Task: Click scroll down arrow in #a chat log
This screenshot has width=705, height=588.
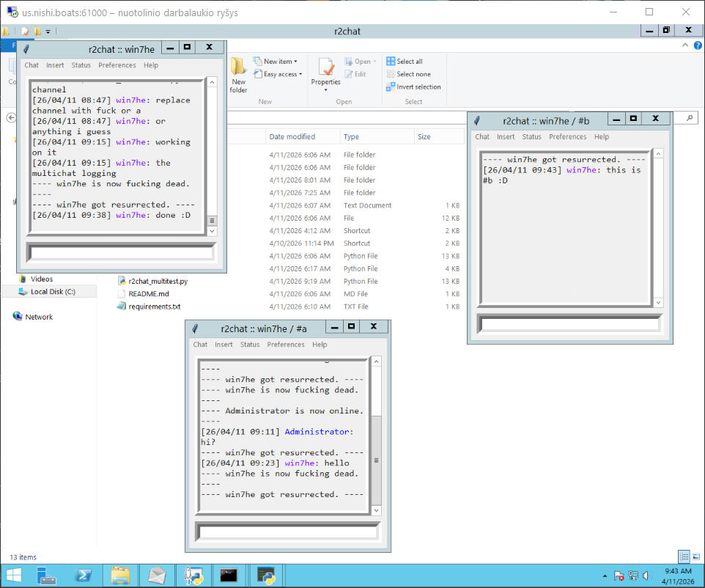Action: click(x=377, y=510)
